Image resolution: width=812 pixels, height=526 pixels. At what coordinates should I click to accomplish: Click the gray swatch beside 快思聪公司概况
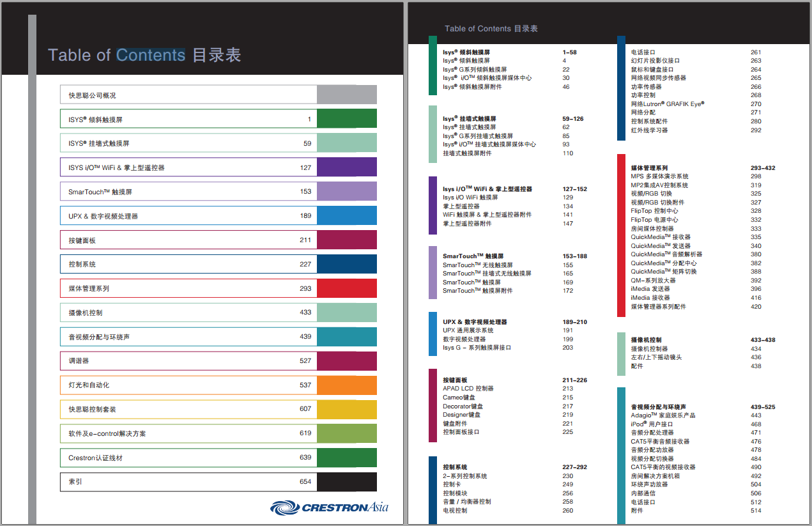tap(346, 95)
